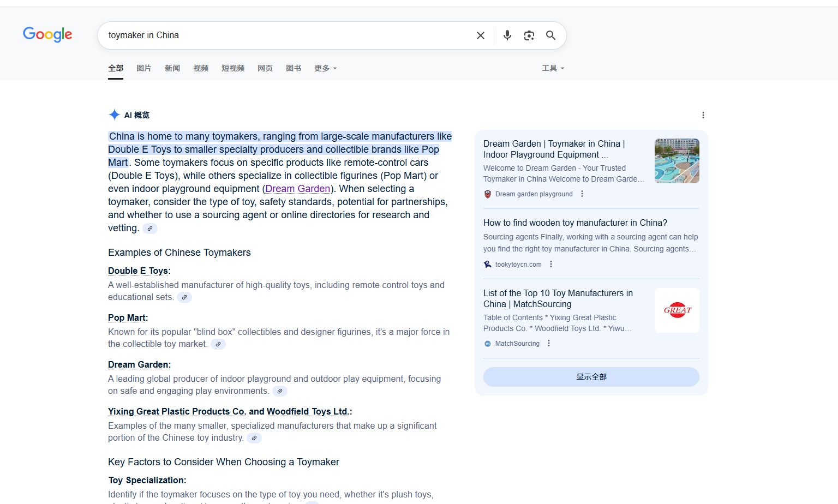The image size is (838, 504).
Task: Switch to the 短视频 tab
Action: pos(233,68)
